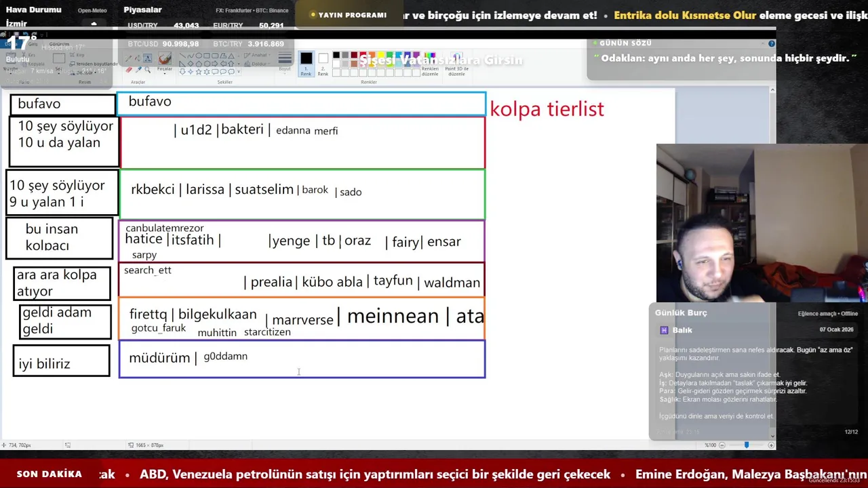Click the SON DAKİKA ticker label
Viewport: 868px width, 488px height.
[x=49, y=474]
